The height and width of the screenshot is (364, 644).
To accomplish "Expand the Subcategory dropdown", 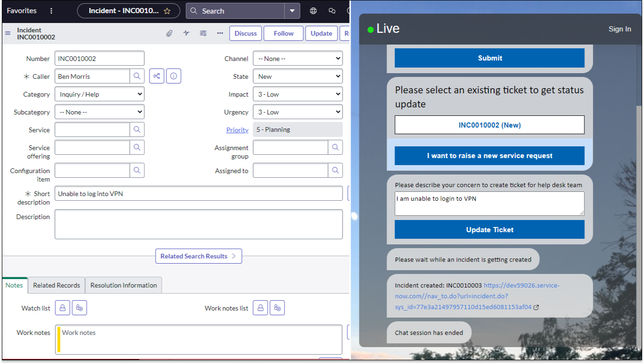I will 99,112.
